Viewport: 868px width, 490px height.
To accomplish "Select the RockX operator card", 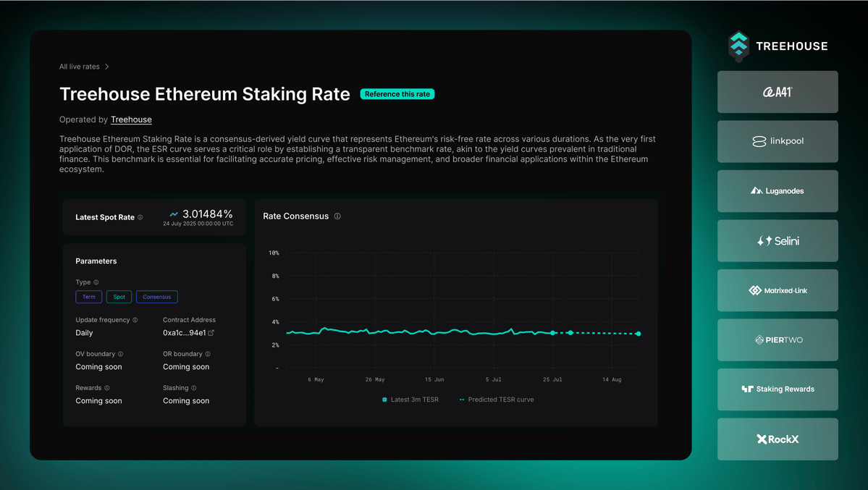I will [x=778, y=439].
